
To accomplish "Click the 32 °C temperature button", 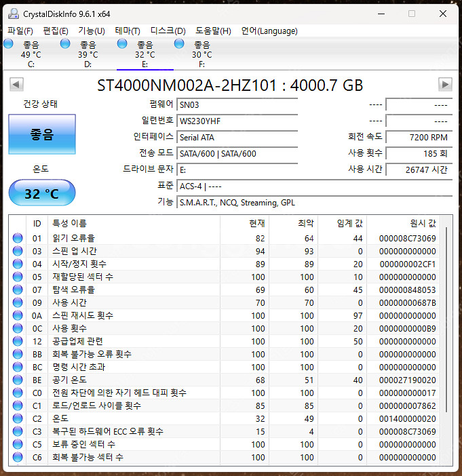I will [x=42, y=193].
